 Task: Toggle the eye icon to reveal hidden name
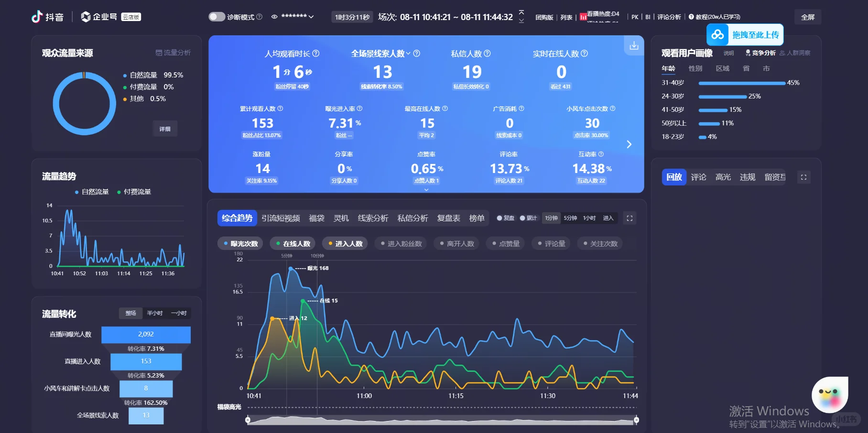pos(274,17)
